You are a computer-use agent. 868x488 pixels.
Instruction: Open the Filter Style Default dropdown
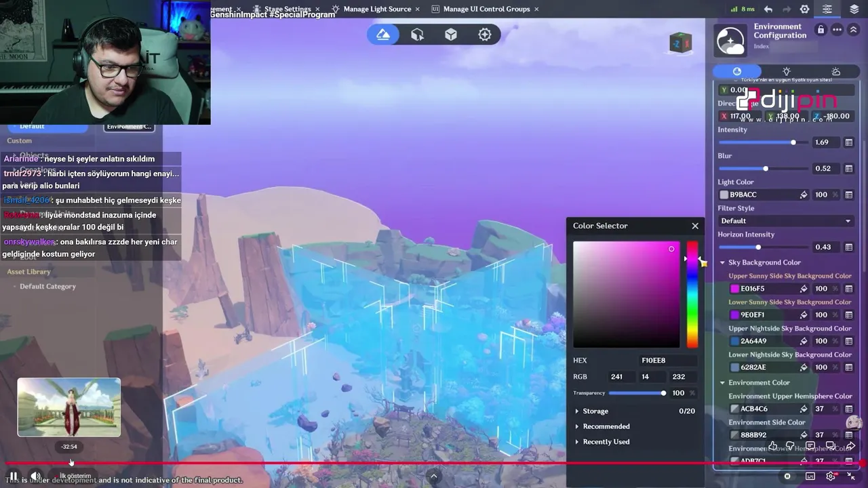tap(785, 221)
